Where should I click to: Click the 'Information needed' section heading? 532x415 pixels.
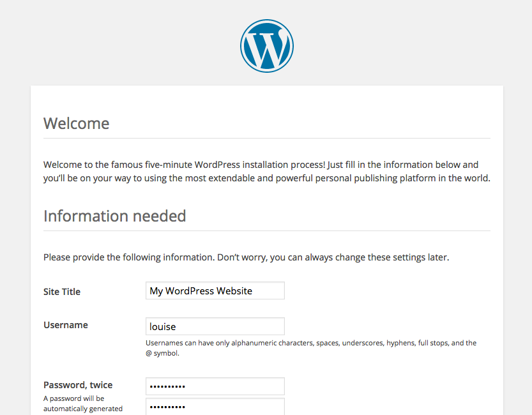[114, 216]
